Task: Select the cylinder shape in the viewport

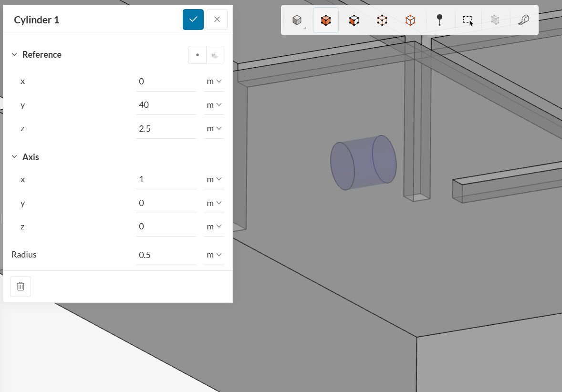Action: point(363,163)
